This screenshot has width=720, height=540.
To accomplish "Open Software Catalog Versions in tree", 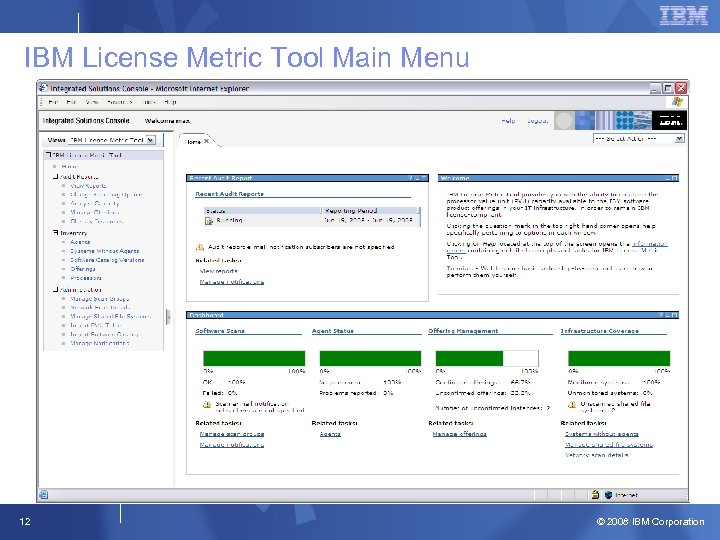I will (x=107, y=260).
